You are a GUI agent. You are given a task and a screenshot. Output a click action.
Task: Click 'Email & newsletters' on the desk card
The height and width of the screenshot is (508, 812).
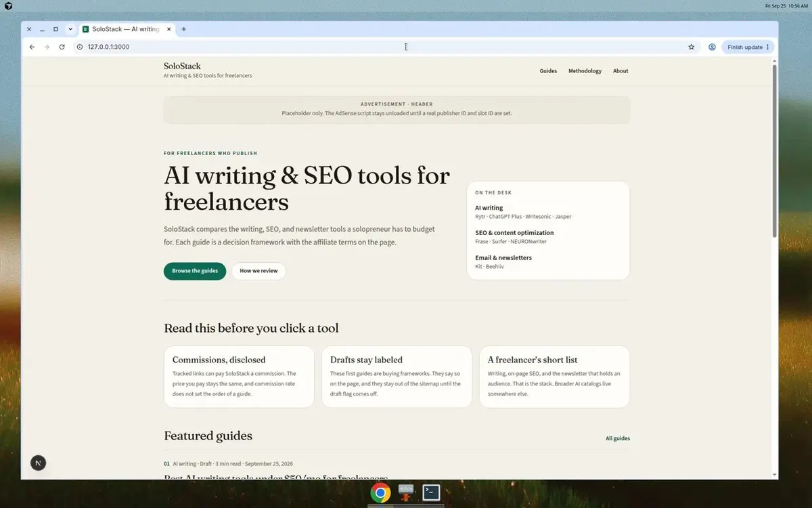coord(503,258)
